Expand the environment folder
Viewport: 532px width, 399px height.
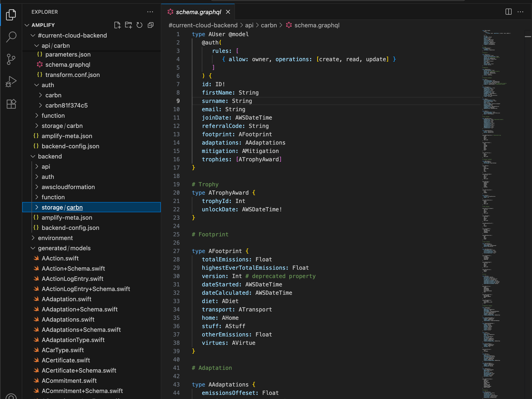(x=55, y=238)
